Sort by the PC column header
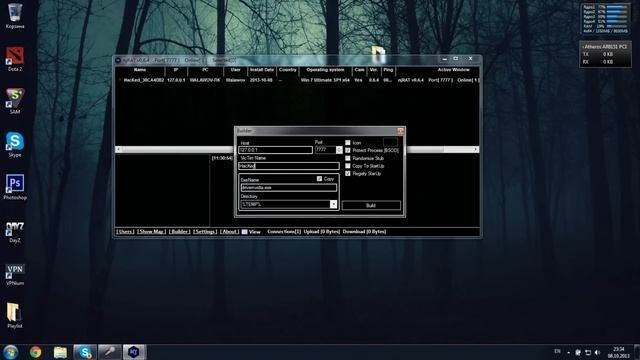This screenshot has width=640, height=360. [205, 70]
